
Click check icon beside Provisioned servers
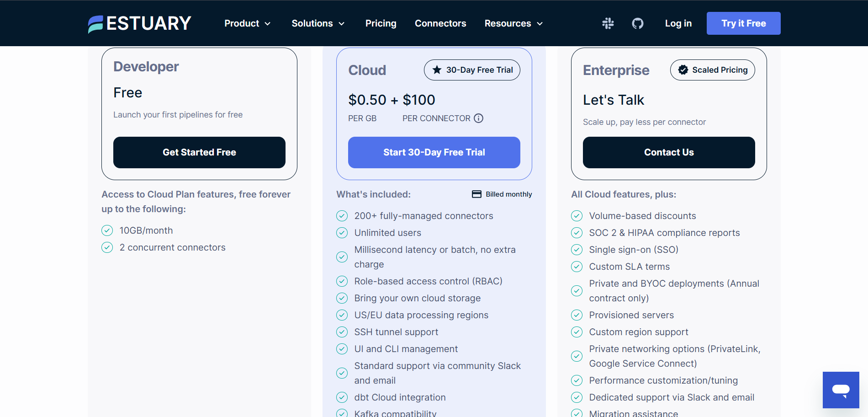point(577,315)
